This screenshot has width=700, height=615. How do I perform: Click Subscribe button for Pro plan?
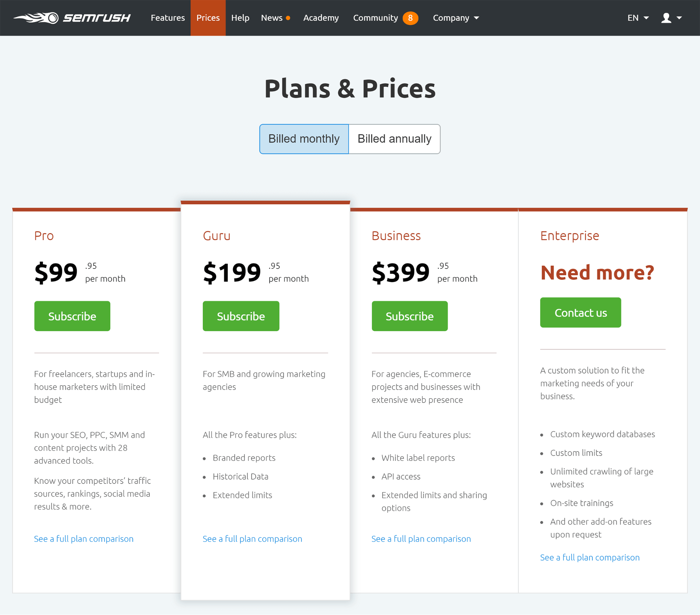72,316
